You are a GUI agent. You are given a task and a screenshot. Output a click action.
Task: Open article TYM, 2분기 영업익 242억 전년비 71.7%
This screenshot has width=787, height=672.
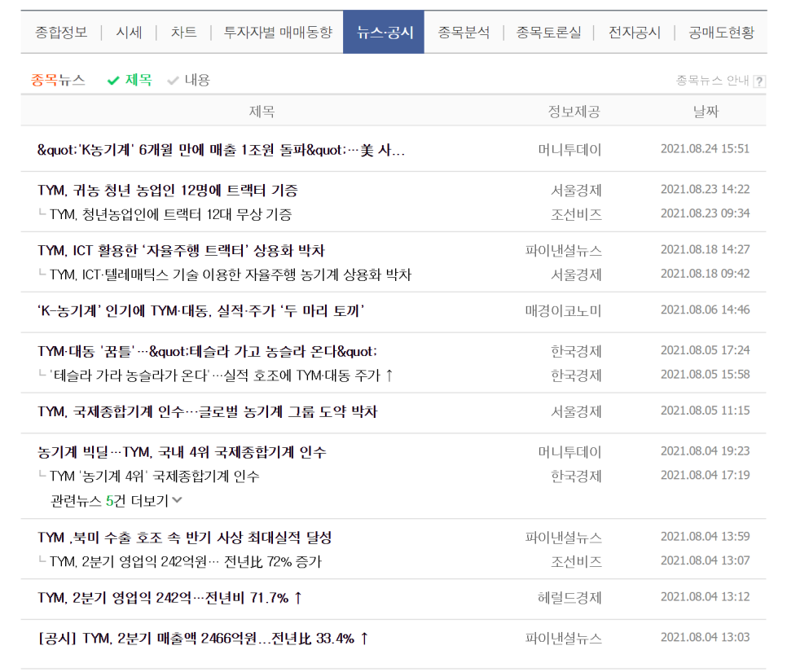click(x=169, y=598)
